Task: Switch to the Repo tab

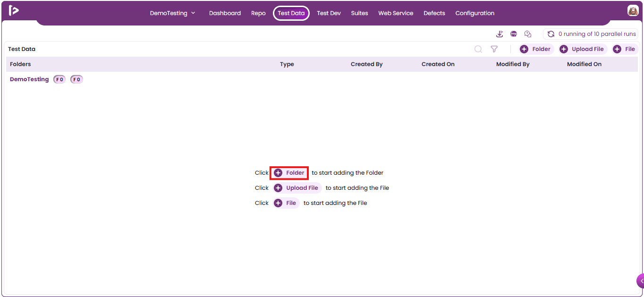Action: point(258,13)
